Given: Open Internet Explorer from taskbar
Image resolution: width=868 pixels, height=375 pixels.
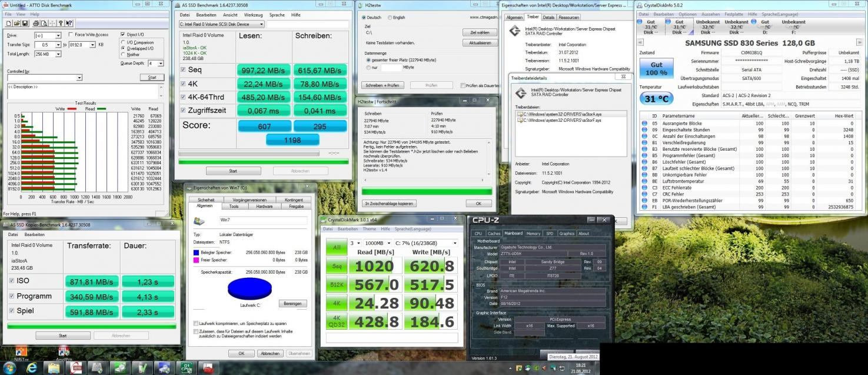Looking at the screenshot, I should click(x=32, y=368).
